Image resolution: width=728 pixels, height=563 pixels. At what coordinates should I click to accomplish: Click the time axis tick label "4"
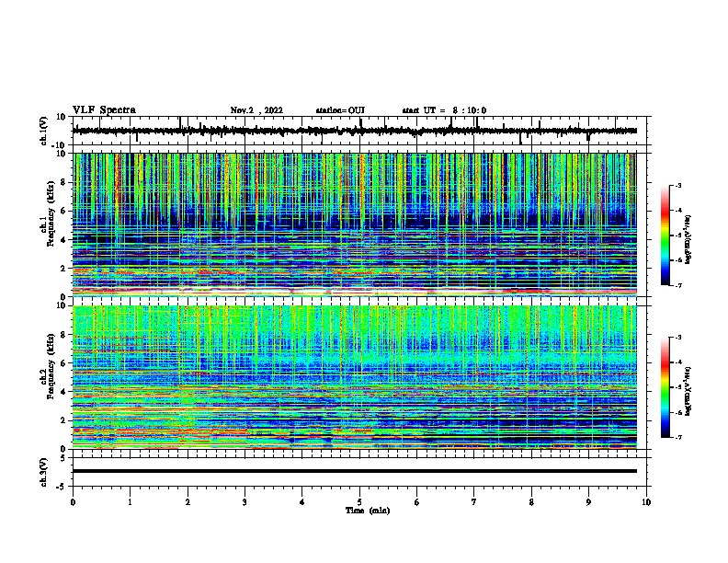pos(302,502)
